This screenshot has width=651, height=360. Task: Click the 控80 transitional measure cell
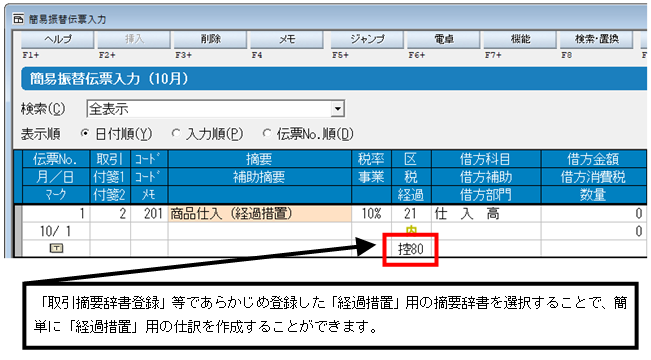(x=411, y=249)
